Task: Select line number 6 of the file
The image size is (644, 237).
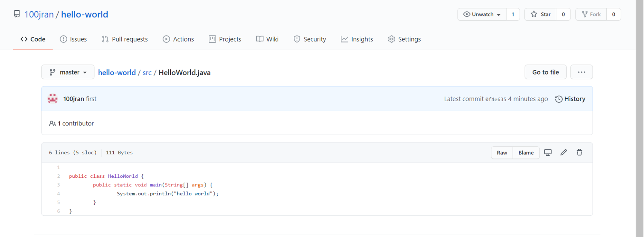Action: coord(59,211)
